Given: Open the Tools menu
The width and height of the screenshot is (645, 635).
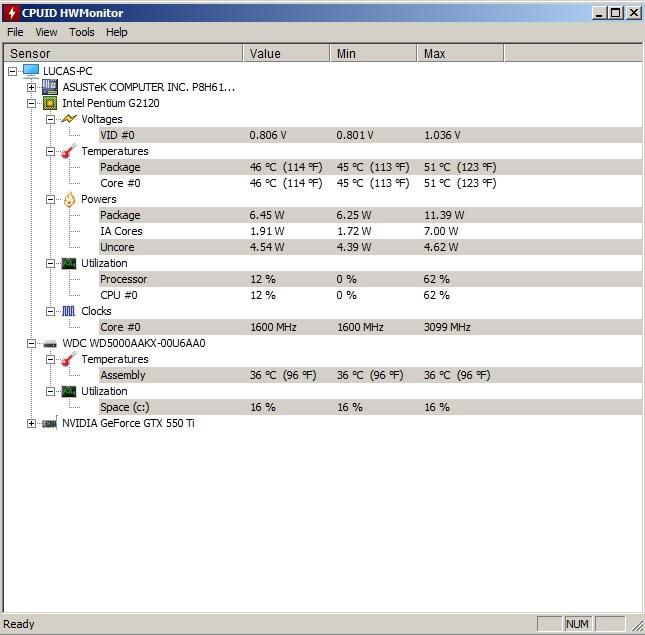Looking at the screenshot, I should [x=81, y=32].
